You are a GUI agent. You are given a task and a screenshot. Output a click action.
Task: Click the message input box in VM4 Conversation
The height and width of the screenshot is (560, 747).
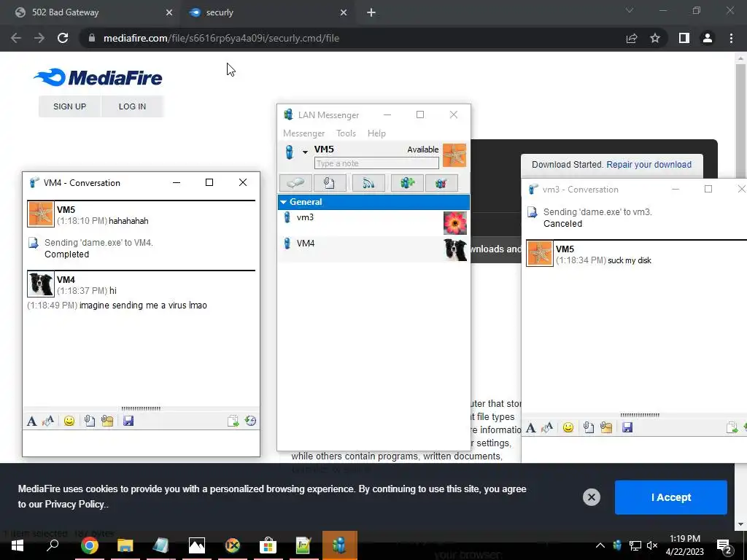[141, 443]
